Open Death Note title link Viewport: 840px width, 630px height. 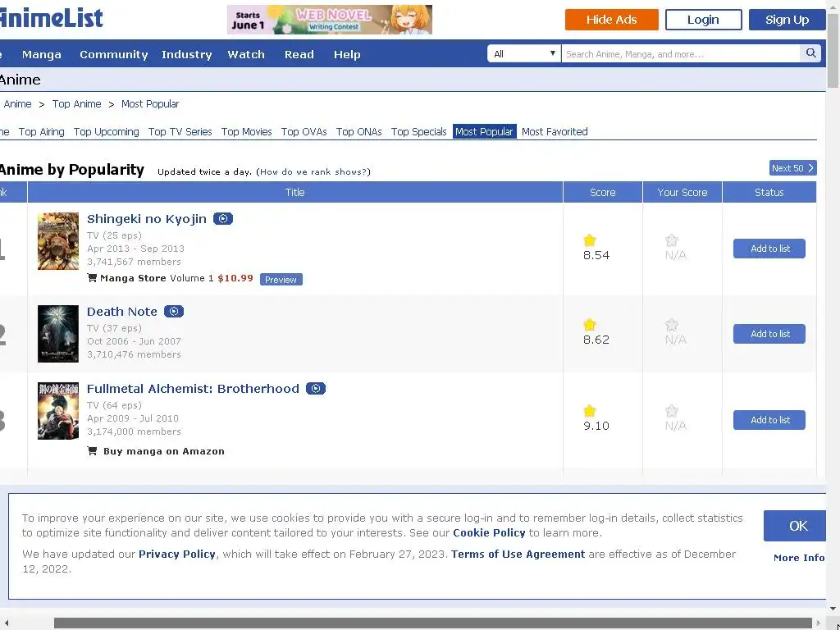[x=121, y=312]
